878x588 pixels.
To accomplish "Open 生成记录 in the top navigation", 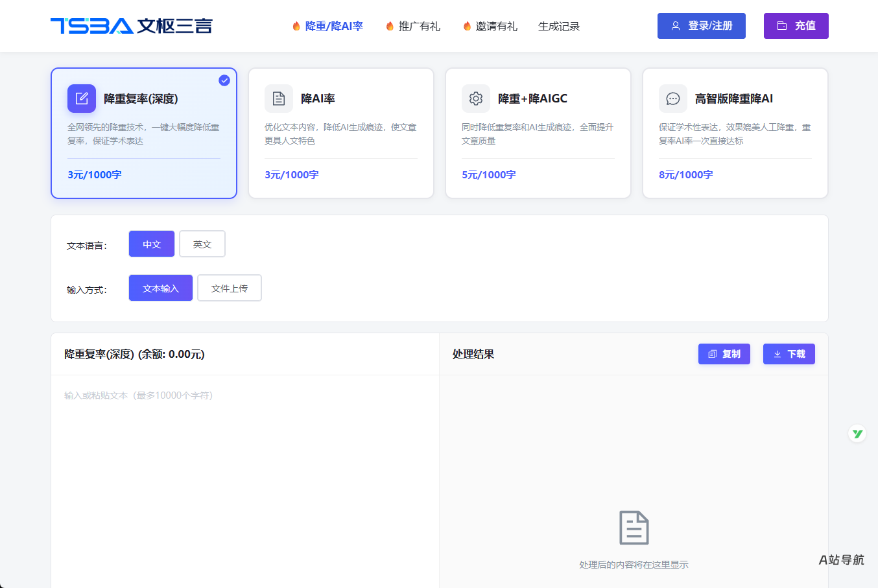I will pyautogui.click(x=559, y=26).
